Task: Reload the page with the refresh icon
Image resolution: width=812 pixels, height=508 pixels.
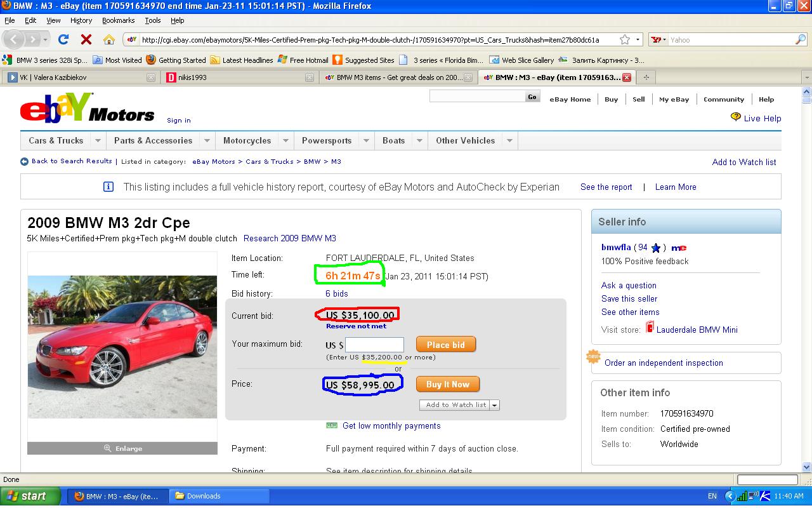Action: click(x=63, y=39)
